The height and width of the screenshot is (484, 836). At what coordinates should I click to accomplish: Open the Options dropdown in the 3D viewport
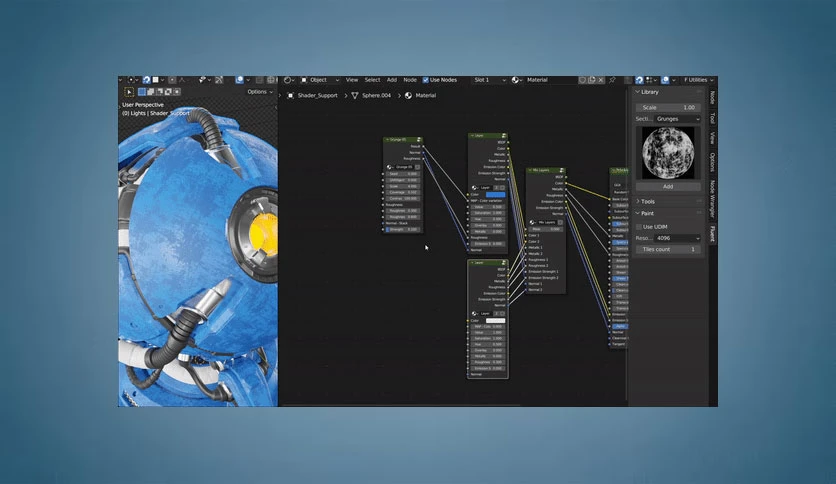(x=260, y=92)
